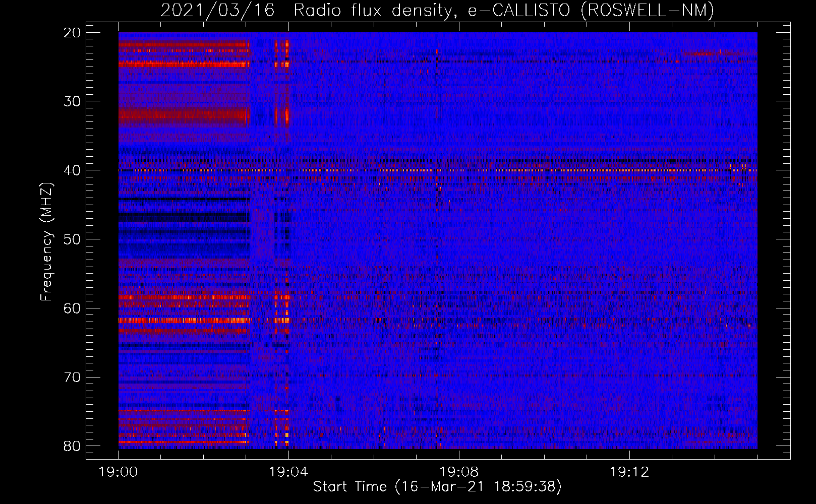
Task: Click the '30' frequency tick label
Action: click(72, 101)
